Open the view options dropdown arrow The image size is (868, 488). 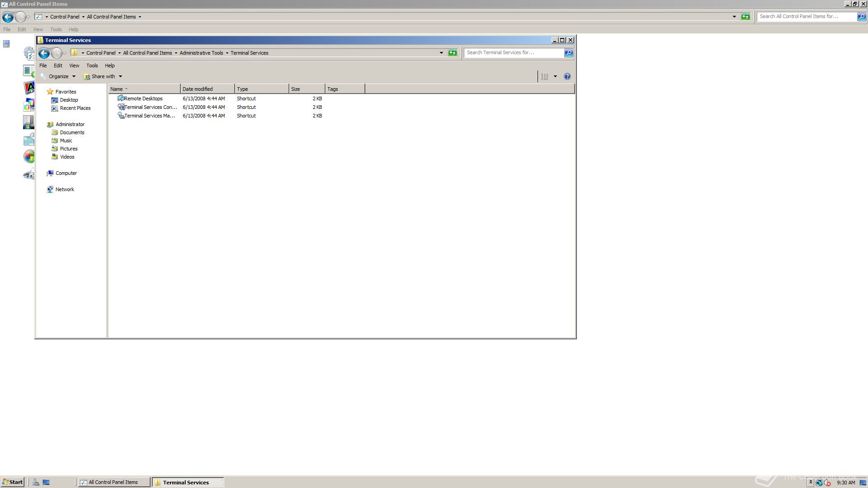[555, 76]
